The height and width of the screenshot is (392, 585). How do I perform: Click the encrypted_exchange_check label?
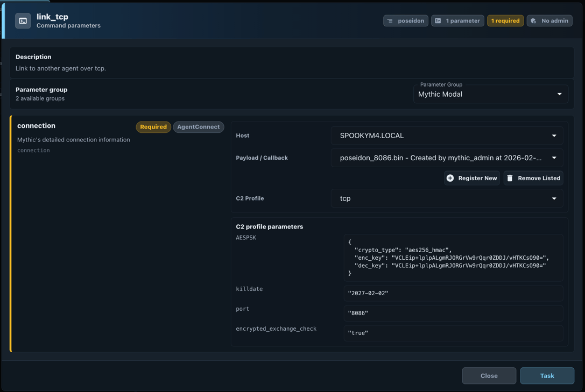276,329
